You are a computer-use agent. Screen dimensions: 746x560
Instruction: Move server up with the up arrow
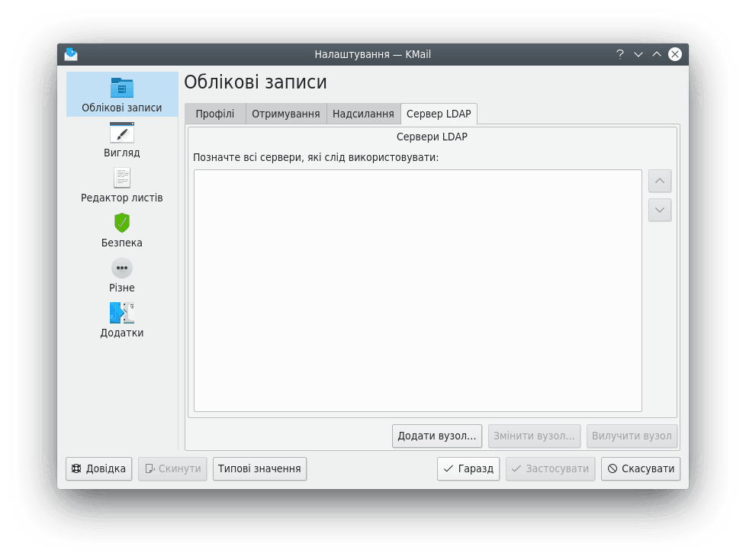click(660, 181)
